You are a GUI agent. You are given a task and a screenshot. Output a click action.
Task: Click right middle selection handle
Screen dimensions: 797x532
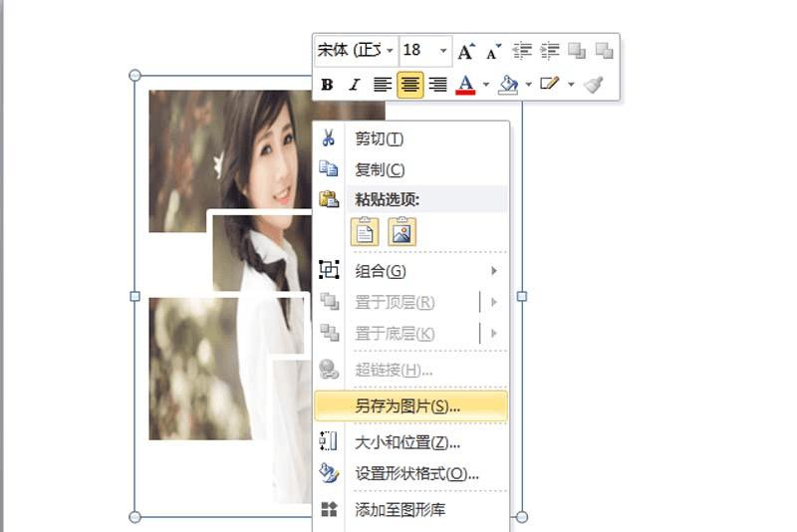(522, 296)
